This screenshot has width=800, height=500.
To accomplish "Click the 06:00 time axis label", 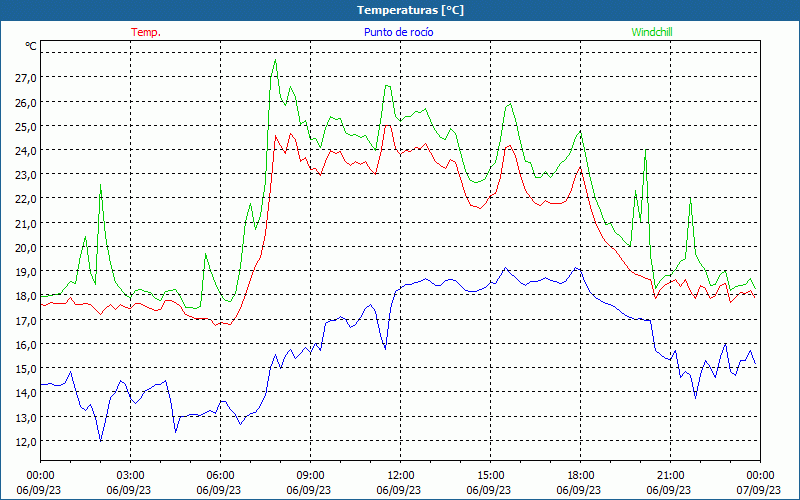I will coord(220,476).
